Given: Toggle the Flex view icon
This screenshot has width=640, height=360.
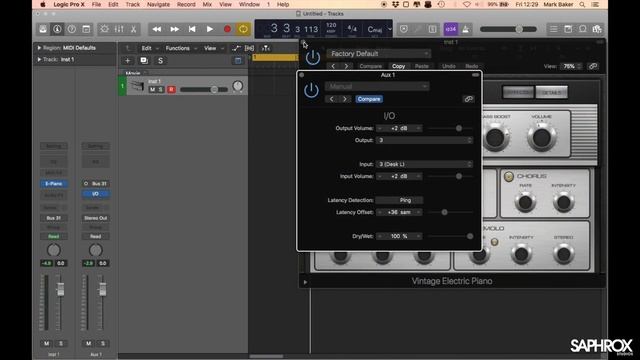Looking at the screenshot, I should pos(249,48).
